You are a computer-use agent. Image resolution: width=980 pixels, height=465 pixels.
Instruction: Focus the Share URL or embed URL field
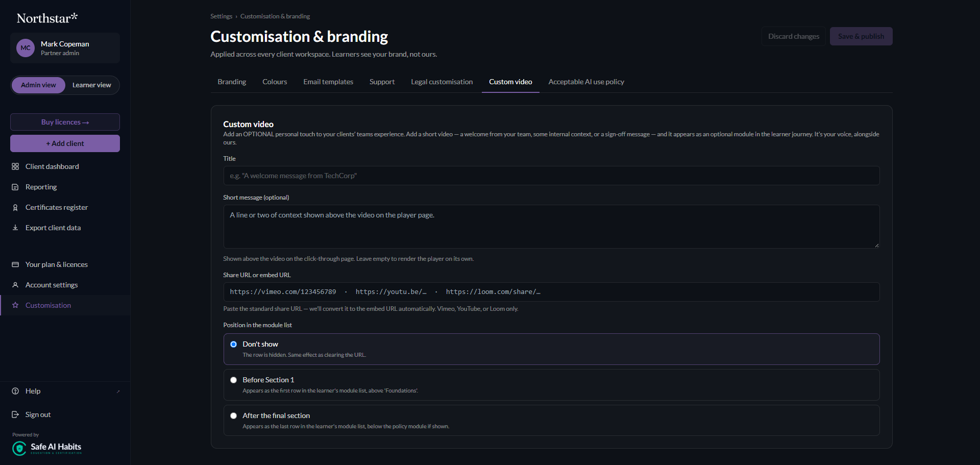551,292
